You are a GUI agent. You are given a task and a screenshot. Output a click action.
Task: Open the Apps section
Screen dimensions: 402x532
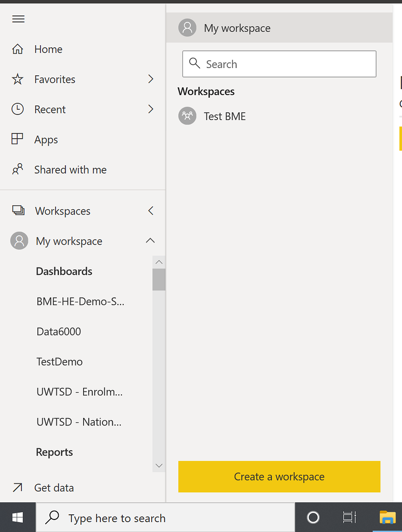pyautogui.click(x=46, y=139)
